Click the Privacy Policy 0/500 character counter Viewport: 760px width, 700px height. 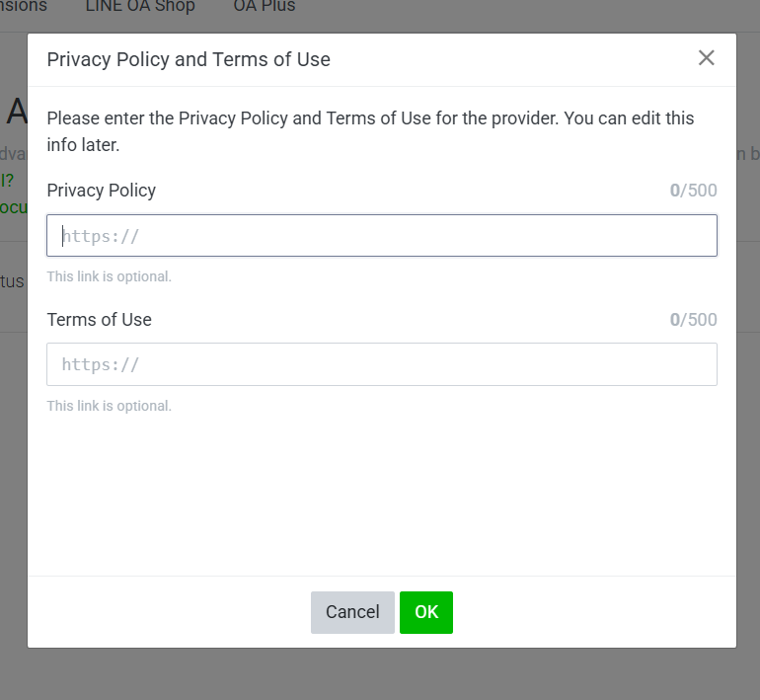click(693, 191)
